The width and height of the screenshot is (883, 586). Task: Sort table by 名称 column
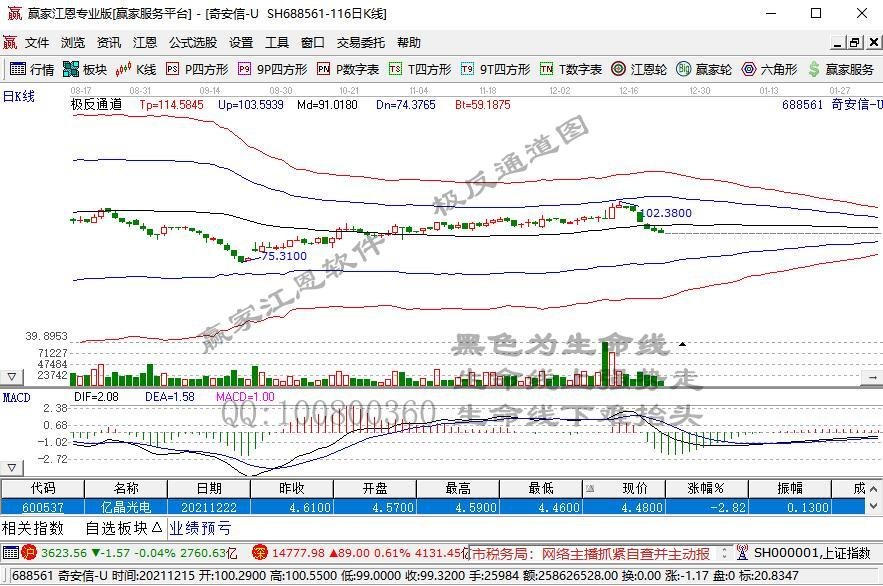126,488
